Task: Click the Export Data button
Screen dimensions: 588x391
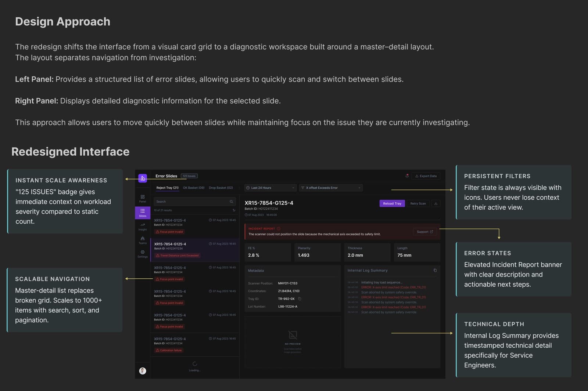Action: tap(426, 176)
